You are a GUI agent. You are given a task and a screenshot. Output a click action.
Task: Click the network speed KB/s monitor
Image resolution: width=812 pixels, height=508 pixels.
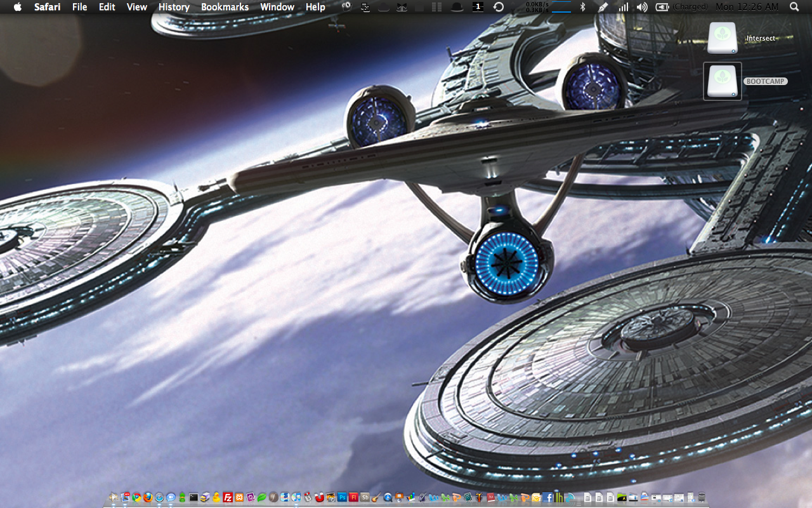[549, 7]
